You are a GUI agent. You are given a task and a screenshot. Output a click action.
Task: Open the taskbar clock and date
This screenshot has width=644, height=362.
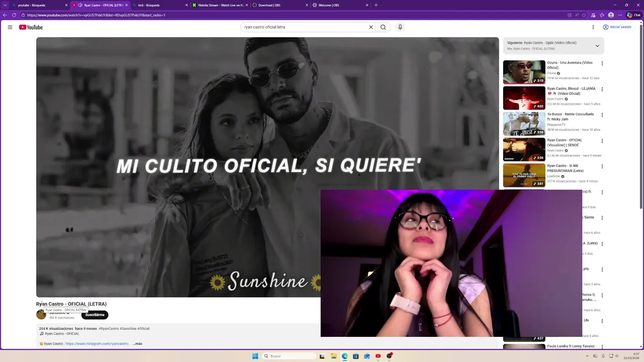[x=632, y=356]
